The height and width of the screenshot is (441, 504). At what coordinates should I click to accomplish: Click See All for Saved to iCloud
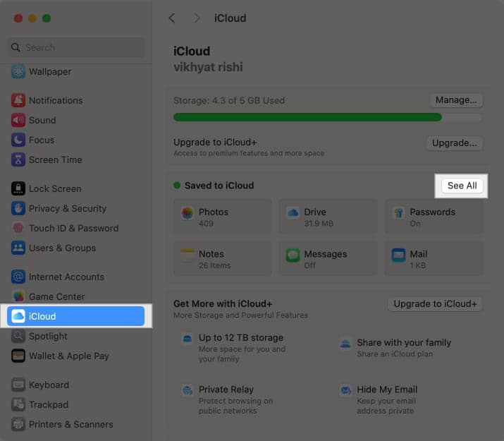point(462,186)
